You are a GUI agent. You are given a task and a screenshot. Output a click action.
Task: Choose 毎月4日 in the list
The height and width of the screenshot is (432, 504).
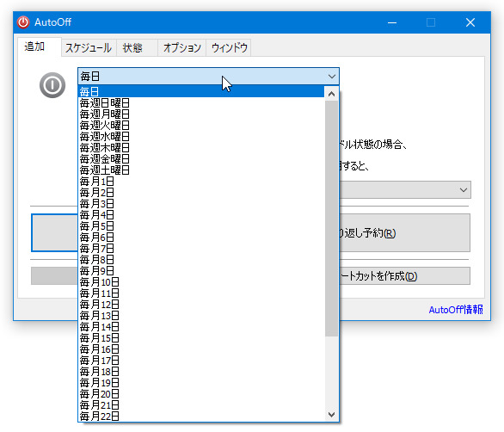[201, 215]
